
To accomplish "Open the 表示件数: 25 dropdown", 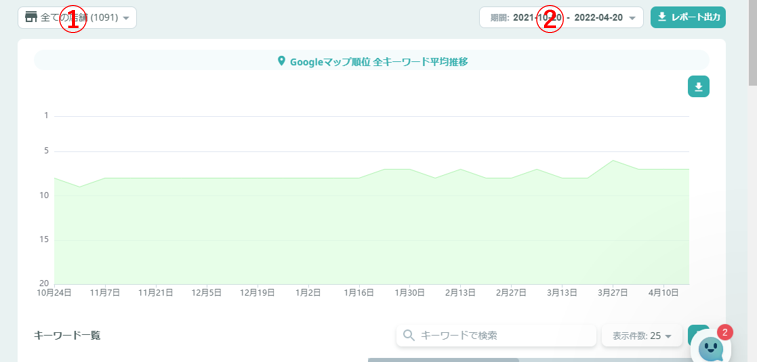I will pos(642,335).
